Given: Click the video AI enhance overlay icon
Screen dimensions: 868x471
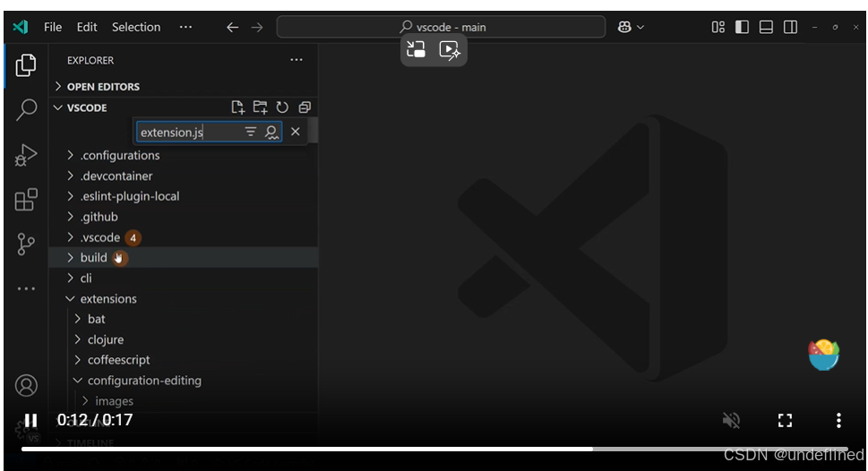Looking at the screenshot, I should [x=450, y=50].
